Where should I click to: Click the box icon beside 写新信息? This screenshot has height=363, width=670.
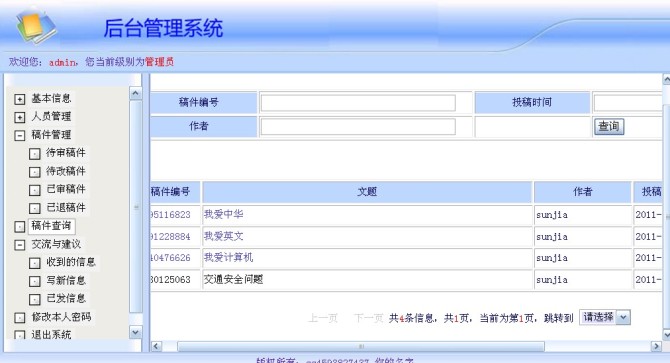pyautogui.click(x=35, y=281)
